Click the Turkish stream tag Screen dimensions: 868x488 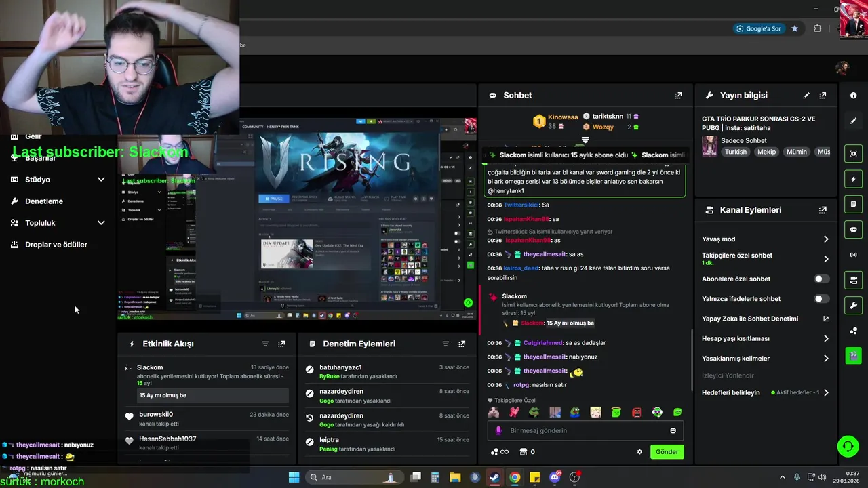coord(735,152)
